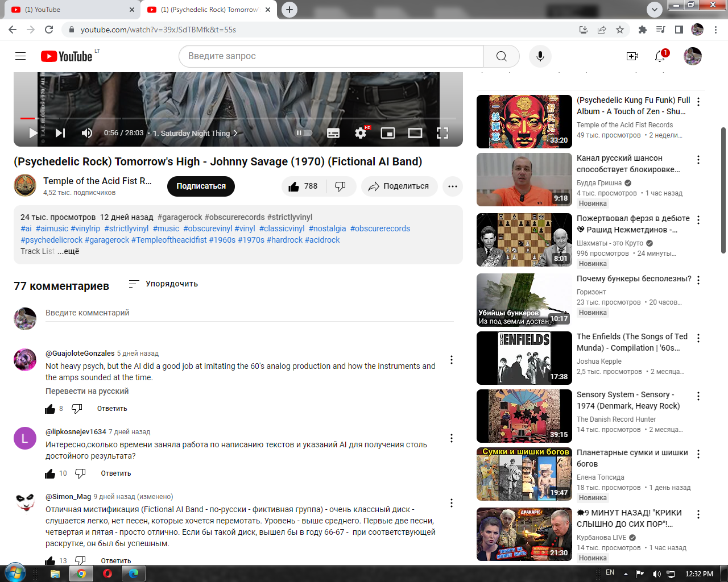Enable theater mode view

pyautogui.click(x=415, y=133)
